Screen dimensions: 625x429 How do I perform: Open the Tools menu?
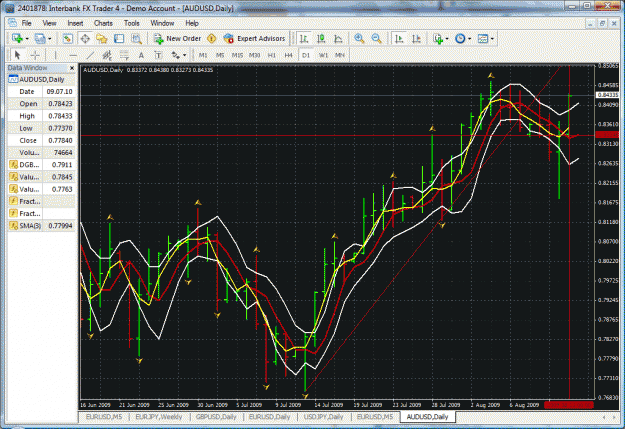tap(132, 23)
